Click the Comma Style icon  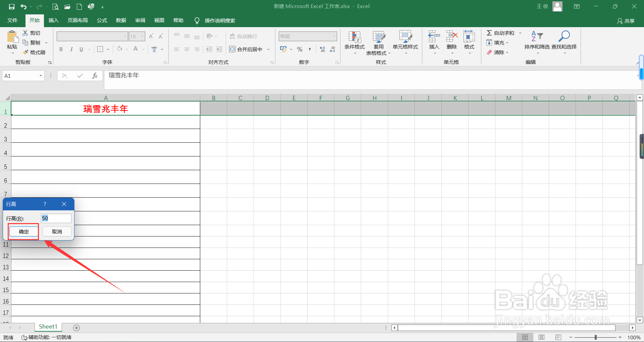click(310, 49)
